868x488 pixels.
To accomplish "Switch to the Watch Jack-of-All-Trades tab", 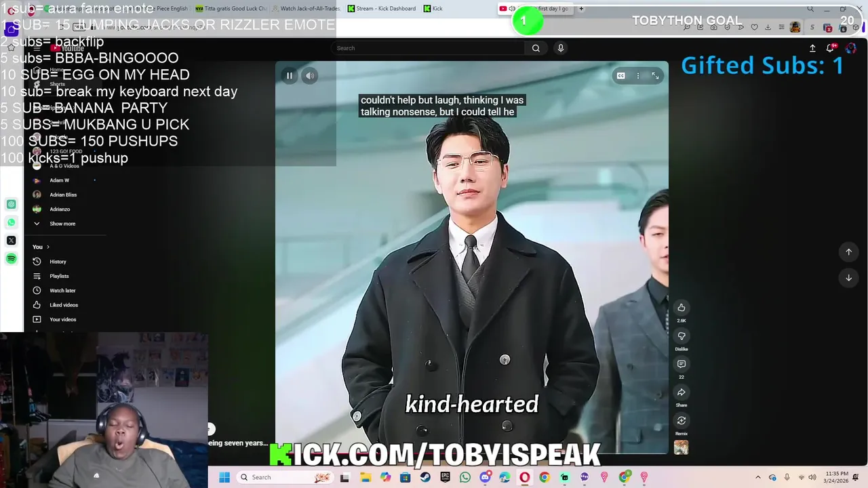I will pos(306,9).
